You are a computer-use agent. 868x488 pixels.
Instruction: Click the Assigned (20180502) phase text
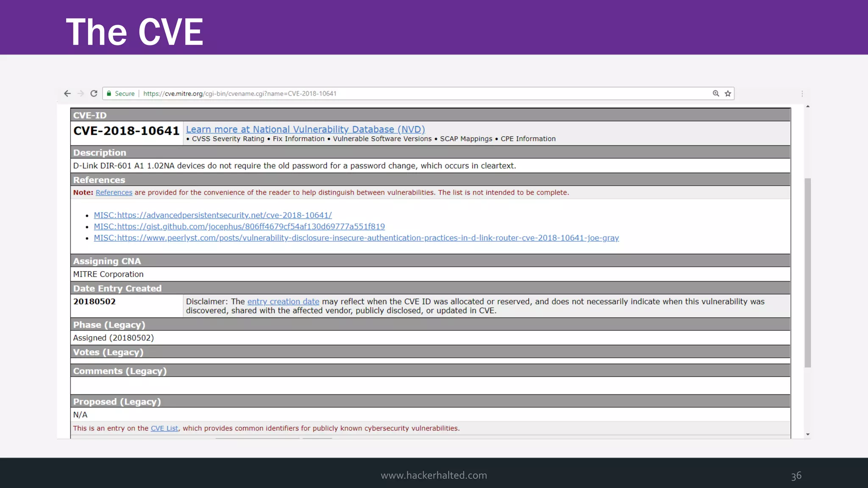pos(114,338)
